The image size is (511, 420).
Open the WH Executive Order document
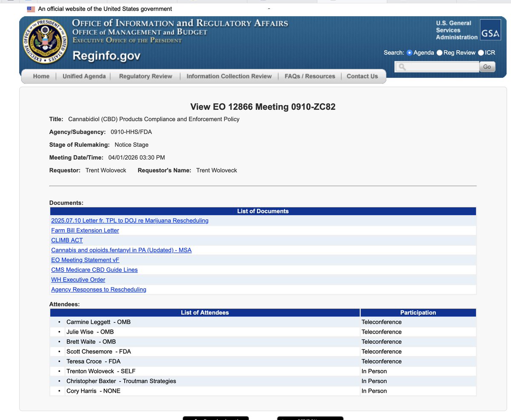pyautogui.click(x=78, y=280)
